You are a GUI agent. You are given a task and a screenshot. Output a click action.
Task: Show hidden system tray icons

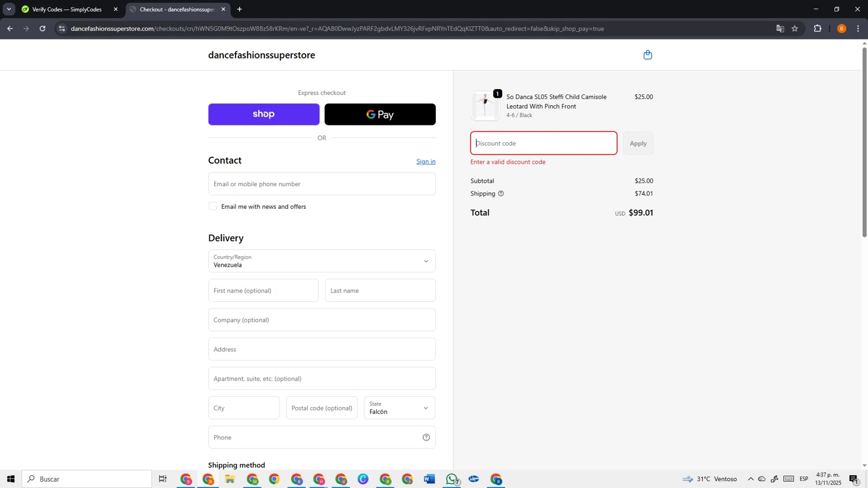(751, 479)
